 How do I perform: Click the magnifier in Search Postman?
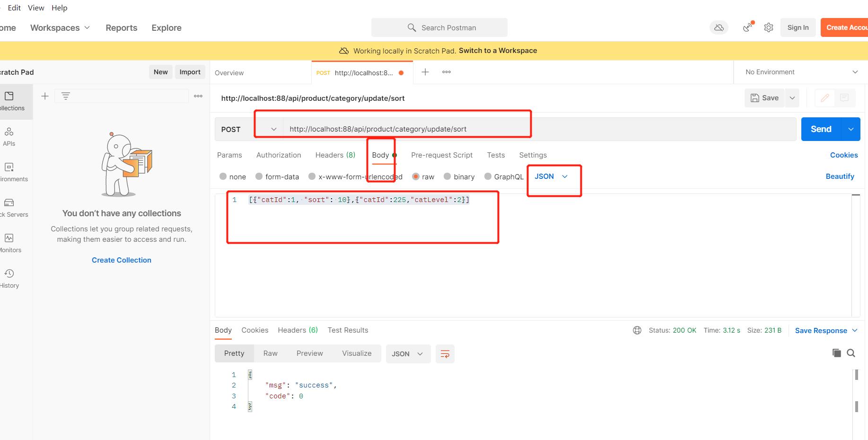(412, 27)
